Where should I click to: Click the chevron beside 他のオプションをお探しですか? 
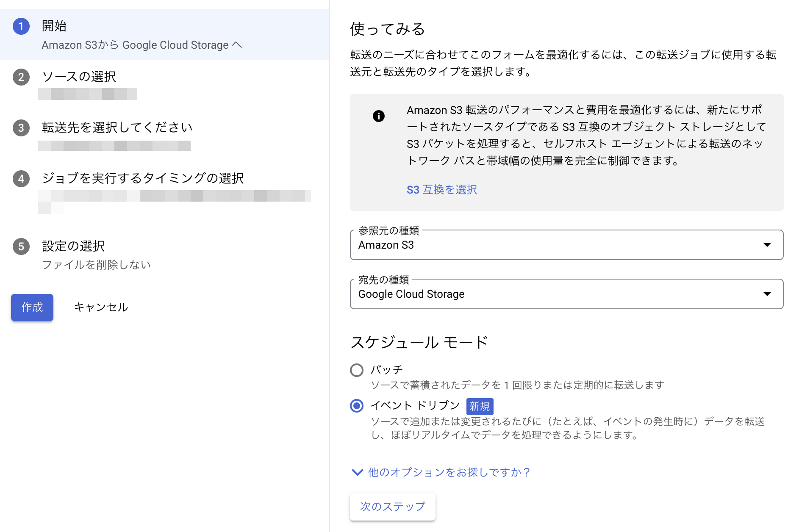click(357, 472)
